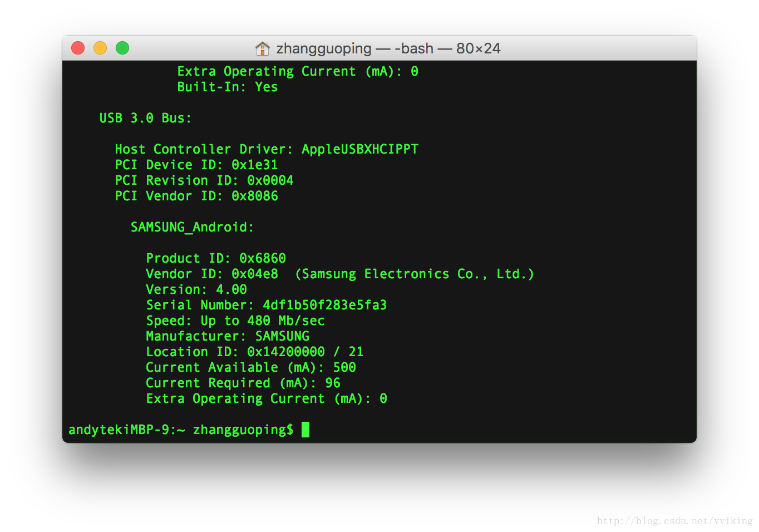Click the 'Serial Number: 4df1b50f283e5fa3' line
Screen dimensions: 759x532
pos(267,305)
